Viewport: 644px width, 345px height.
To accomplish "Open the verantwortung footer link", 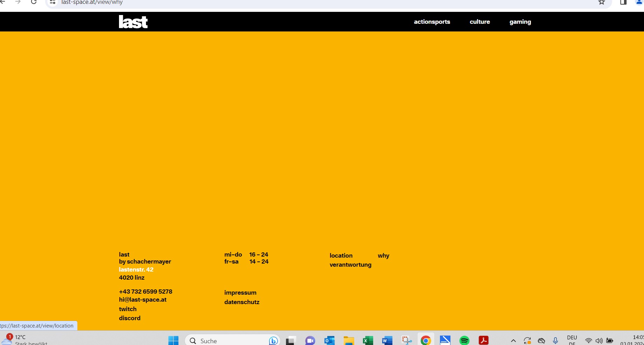I will pyautogui.click(x=350, y=265).
